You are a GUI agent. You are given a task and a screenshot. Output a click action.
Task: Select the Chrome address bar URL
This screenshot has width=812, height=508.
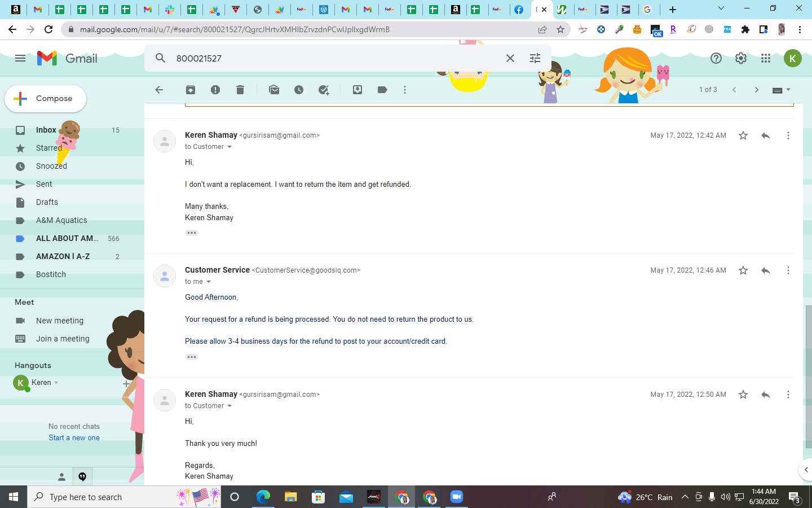[235, 29]
